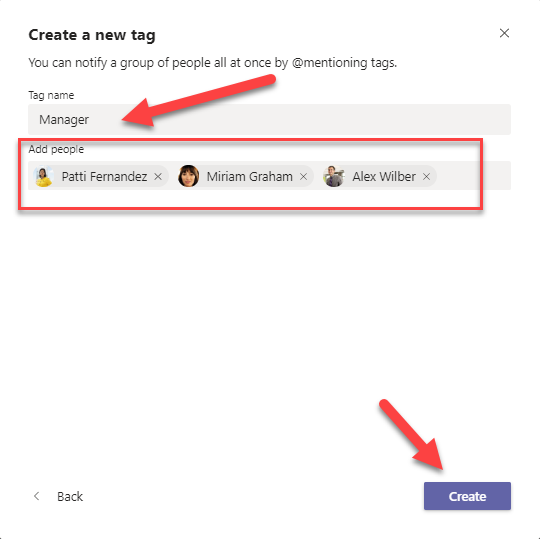Click the @mentioning tags description text
Screen dimensions: 540x539
point(212,63)
